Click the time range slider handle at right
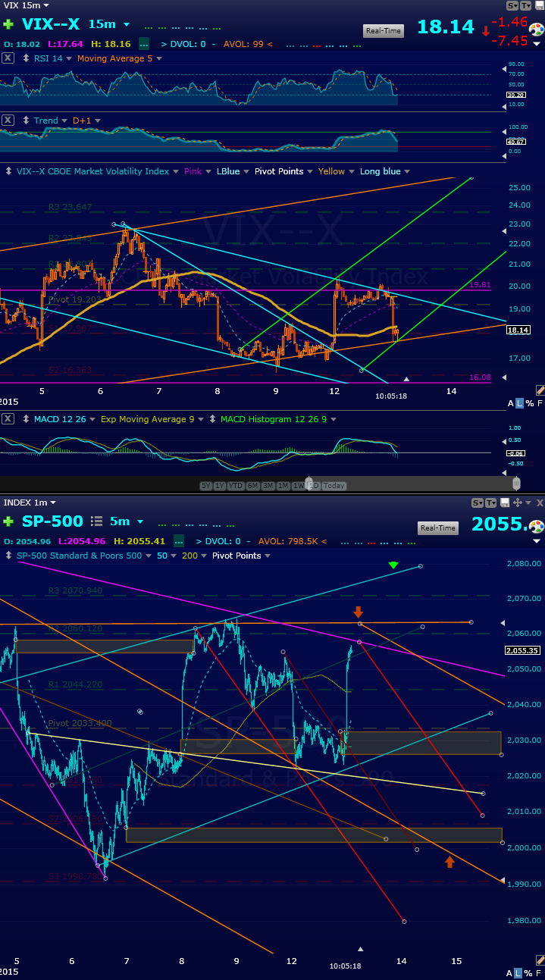Viewport: 545px width, 980px height. click(516, 484)
